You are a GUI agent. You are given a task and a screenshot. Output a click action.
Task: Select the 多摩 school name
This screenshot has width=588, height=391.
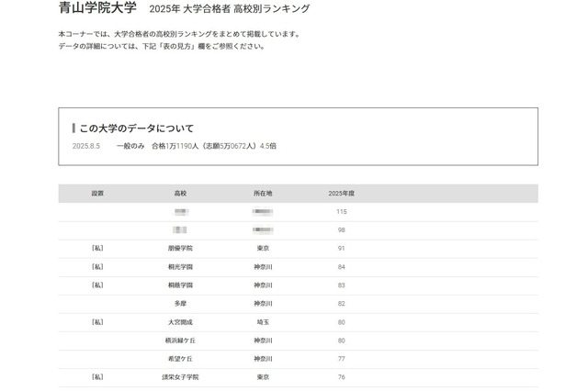[x=180, y=304]
